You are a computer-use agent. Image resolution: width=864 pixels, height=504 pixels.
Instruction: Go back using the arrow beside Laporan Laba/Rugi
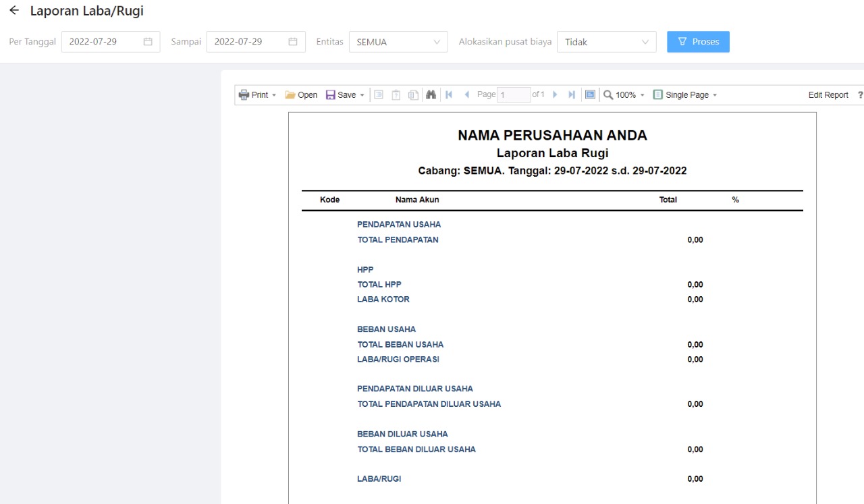(x=14, y=11)
